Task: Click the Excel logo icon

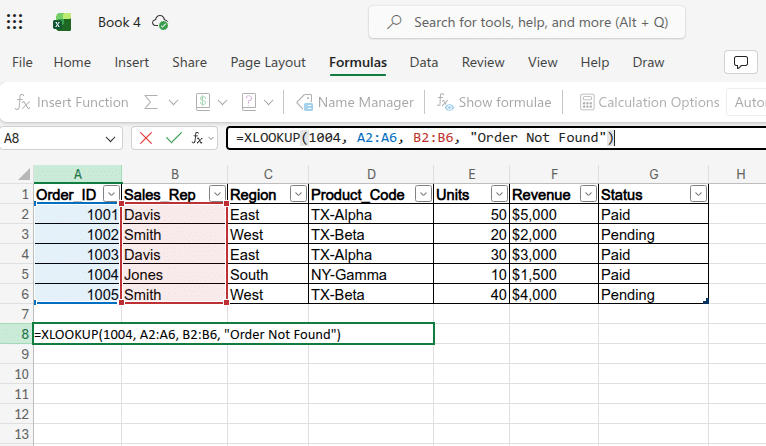Action: click(x=62, y=22)
